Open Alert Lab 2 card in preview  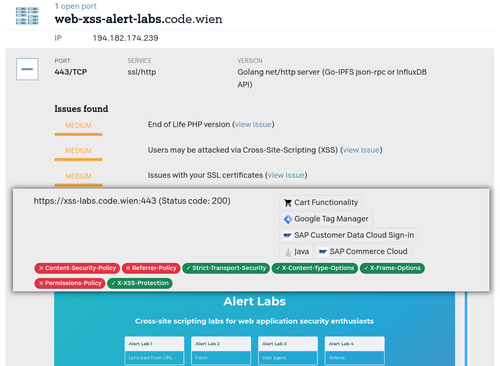(221, 351)
